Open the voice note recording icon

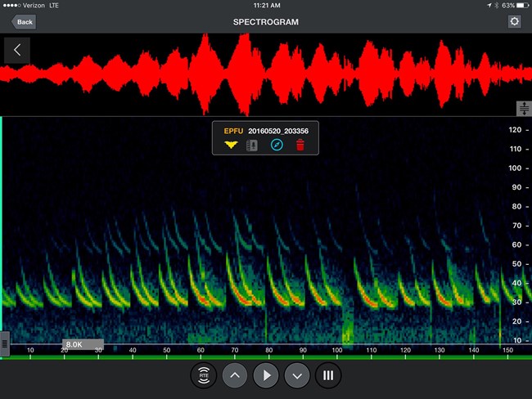pyautogui.click(x=252, y=146)
